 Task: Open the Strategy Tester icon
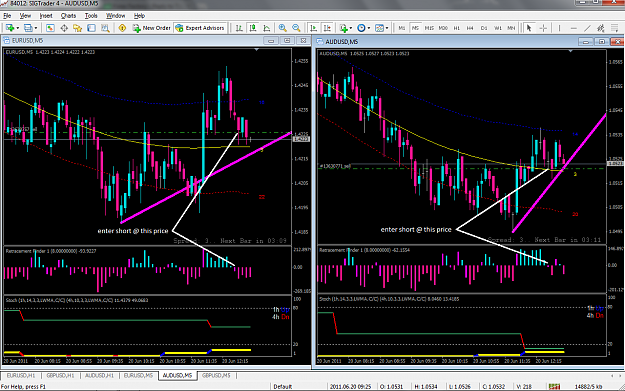(105, 28)
